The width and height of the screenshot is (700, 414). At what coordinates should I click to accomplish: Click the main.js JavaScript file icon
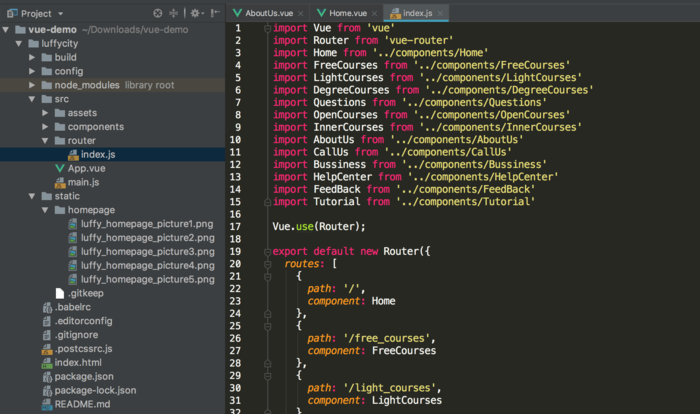(59, 182)
